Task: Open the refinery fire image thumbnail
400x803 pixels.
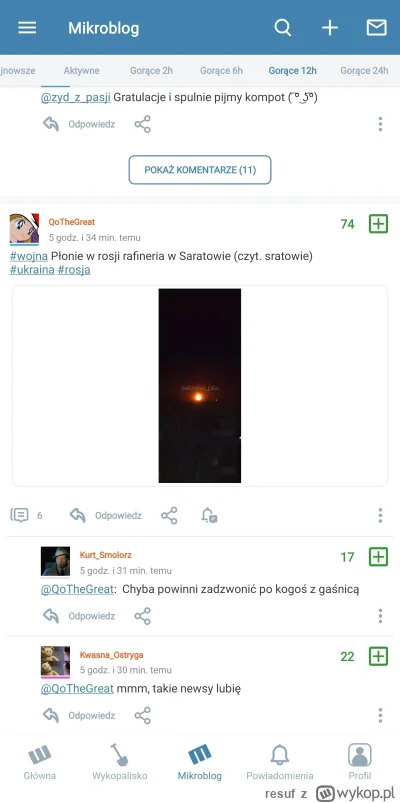Action: coord(200,386)
